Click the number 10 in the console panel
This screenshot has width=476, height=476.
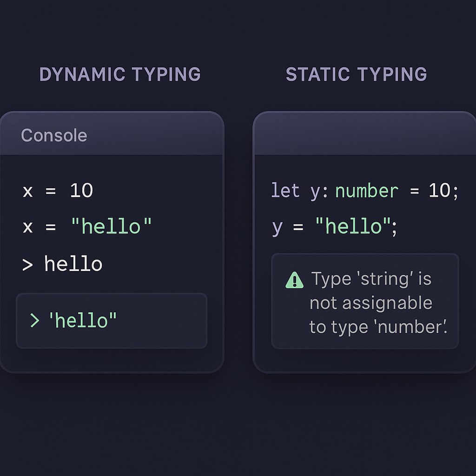coord(81,191)
